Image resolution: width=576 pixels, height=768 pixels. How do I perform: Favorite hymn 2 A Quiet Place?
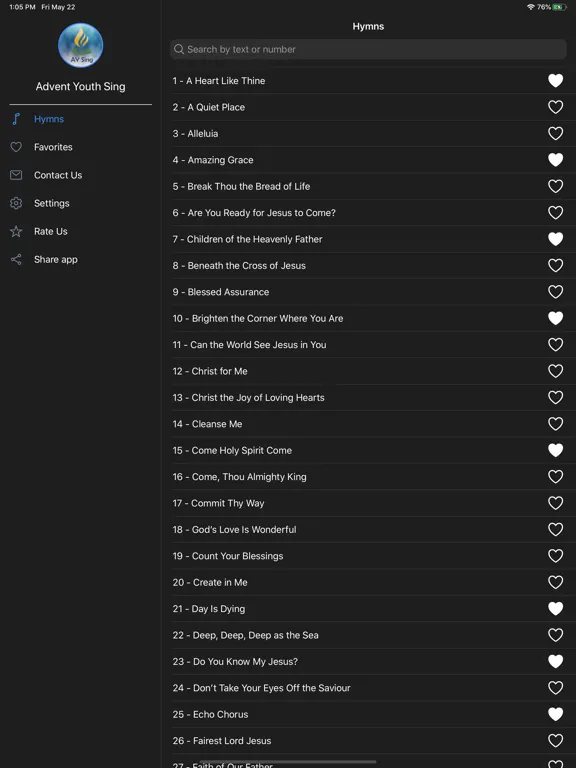tap(555, 107)
